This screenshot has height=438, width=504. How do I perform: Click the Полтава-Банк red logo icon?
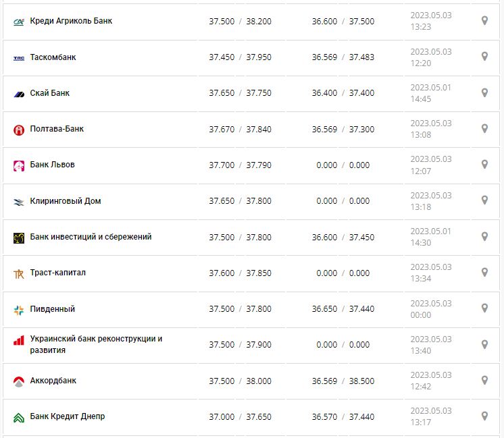(19, 130)
